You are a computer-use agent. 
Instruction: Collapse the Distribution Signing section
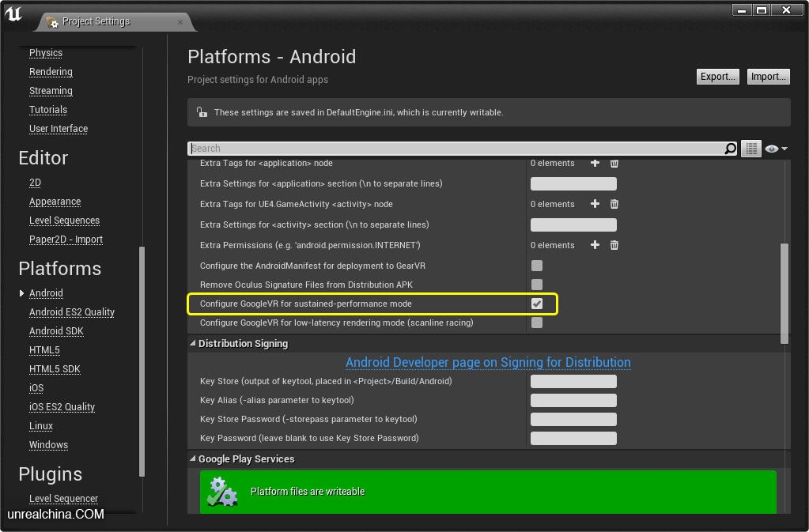193,343
